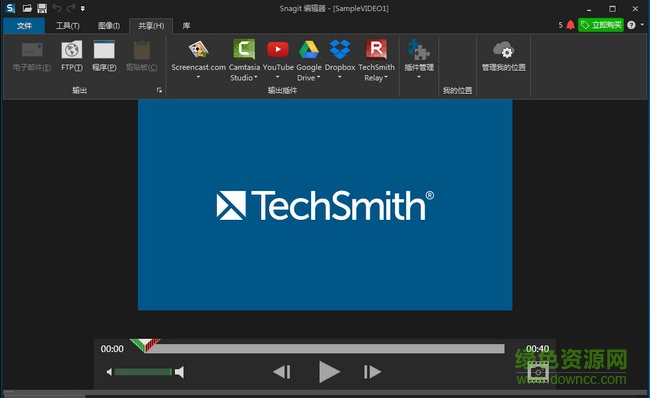This screenshot has width=650, height=398.
Task: Copy to 剪贴板(C) output
Action: coord(142,56)
